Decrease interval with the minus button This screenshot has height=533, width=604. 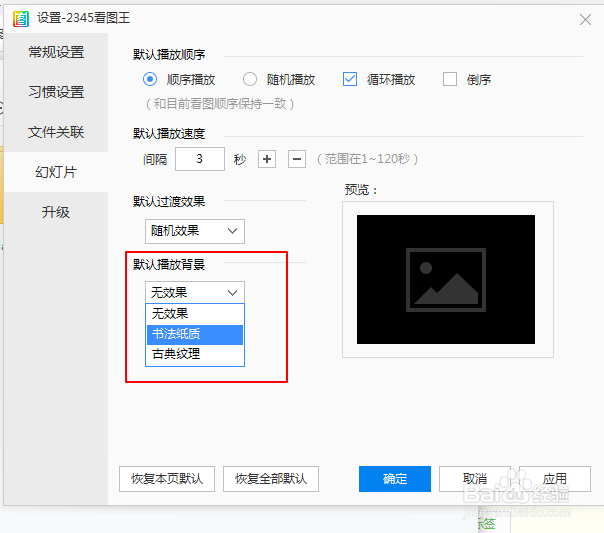point(297,159)
